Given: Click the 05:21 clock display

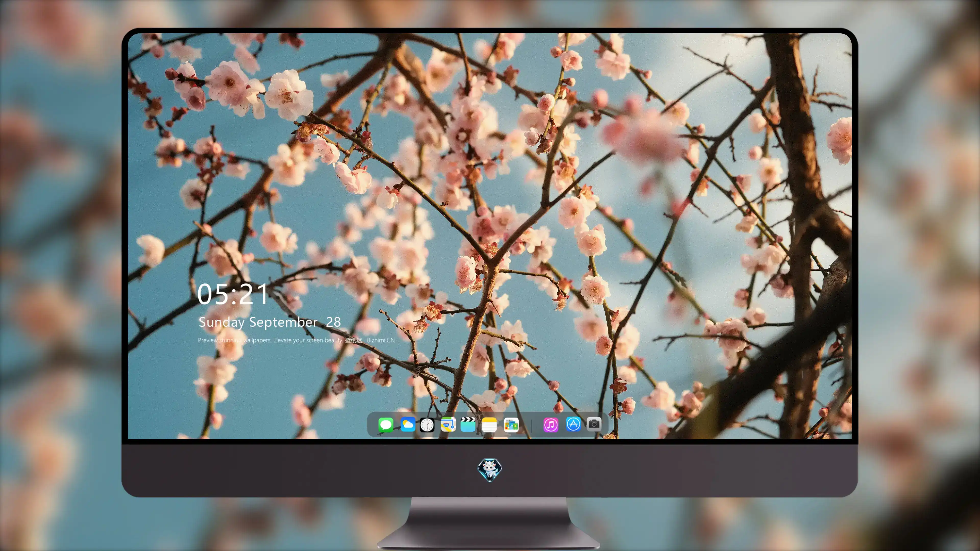Looking at the screenshot, I should (x=232, y=294).
